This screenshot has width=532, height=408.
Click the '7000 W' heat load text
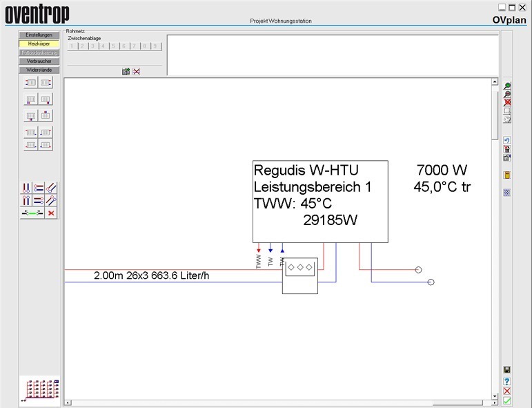442,170
